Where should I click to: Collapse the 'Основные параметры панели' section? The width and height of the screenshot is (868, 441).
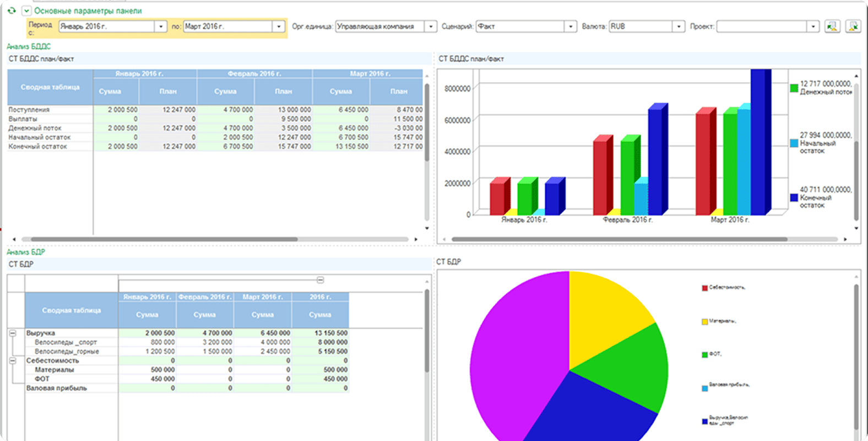point(26,10)
